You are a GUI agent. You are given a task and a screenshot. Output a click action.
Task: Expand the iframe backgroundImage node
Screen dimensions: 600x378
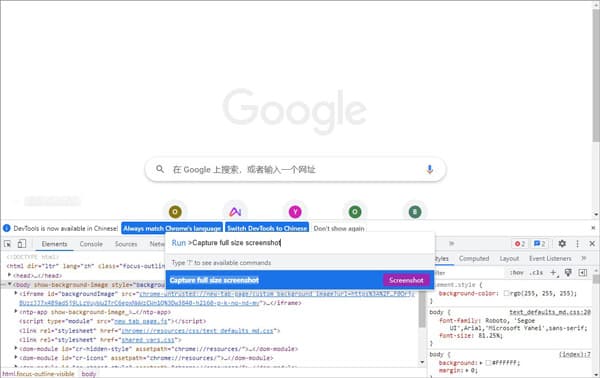(x=16, y=293)
